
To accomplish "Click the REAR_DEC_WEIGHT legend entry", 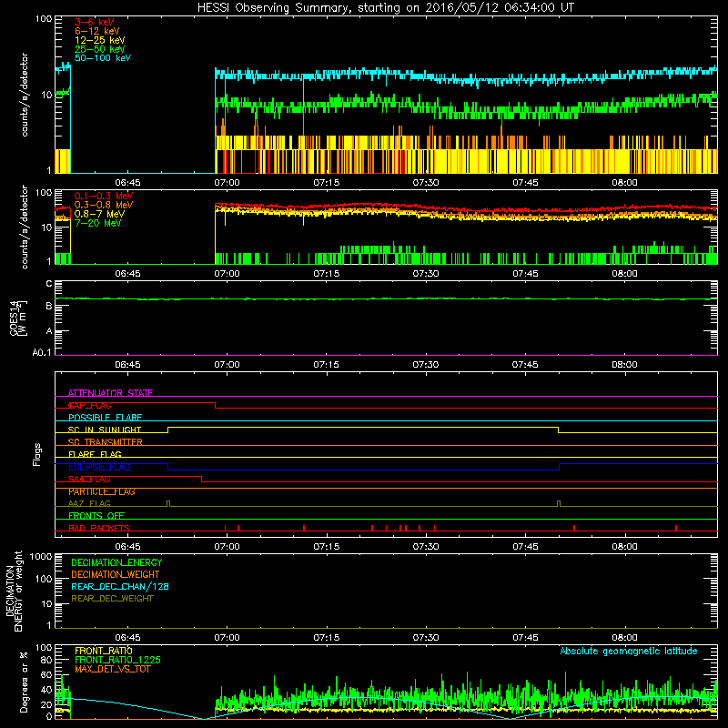I will (x=112, y=599).
